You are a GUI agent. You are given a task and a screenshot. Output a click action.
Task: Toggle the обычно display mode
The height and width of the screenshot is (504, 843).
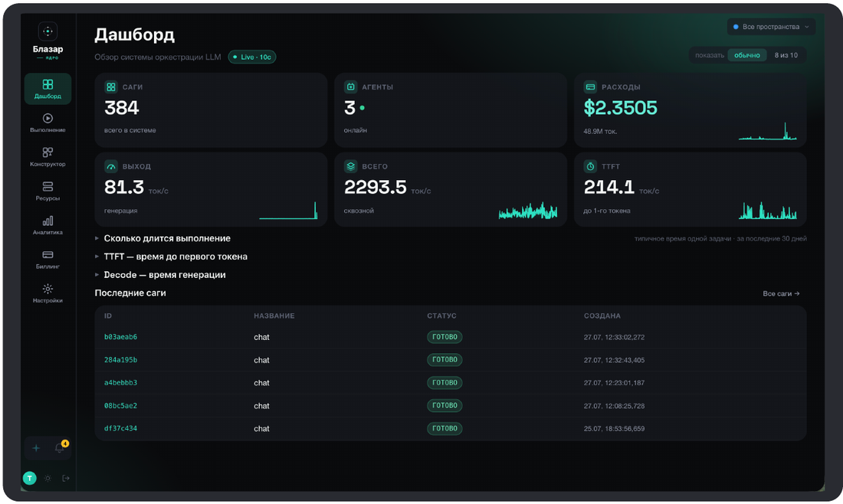click(x=746, y=55)
